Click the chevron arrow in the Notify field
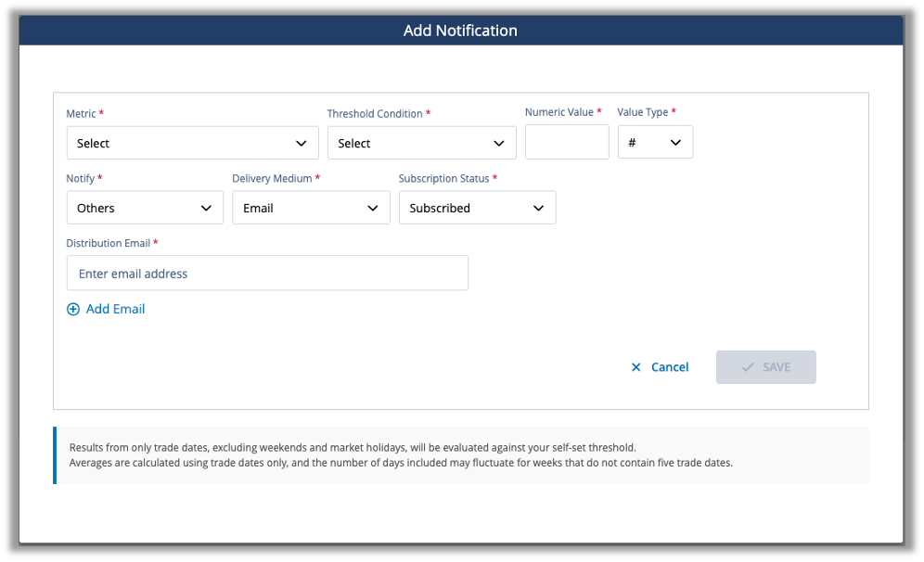924x562 pixels. [x=206, y=209]
